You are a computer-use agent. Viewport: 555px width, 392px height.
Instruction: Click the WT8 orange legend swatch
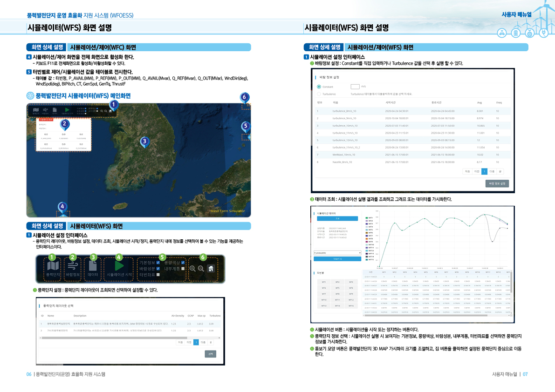tap(367, 238)
